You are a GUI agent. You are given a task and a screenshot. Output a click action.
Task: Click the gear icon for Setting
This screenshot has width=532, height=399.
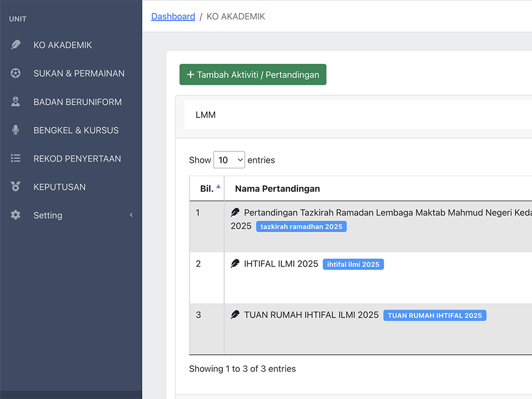coord(16,215)
